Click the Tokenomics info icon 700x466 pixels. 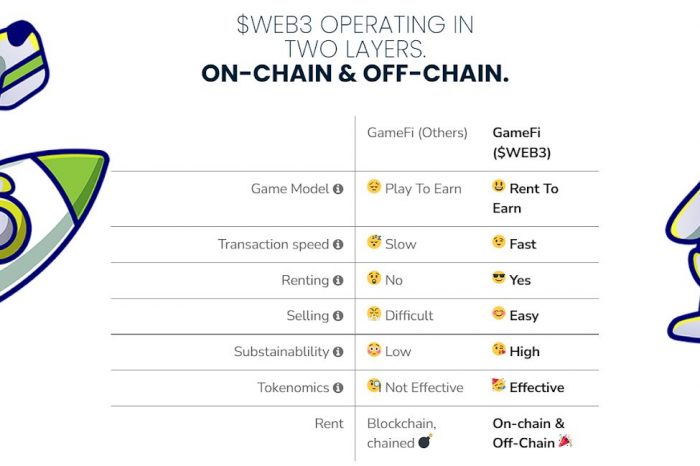[338, 387]
